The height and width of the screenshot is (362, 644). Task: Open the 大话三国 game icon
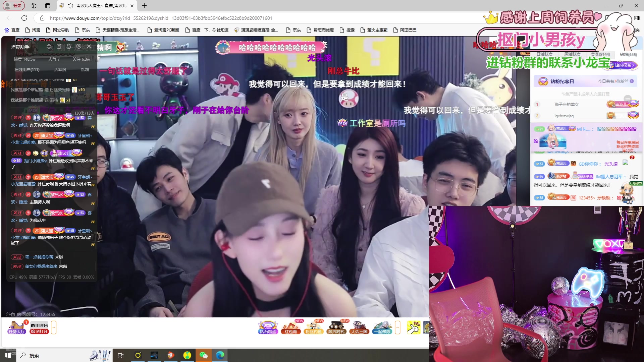pos(359,327)
